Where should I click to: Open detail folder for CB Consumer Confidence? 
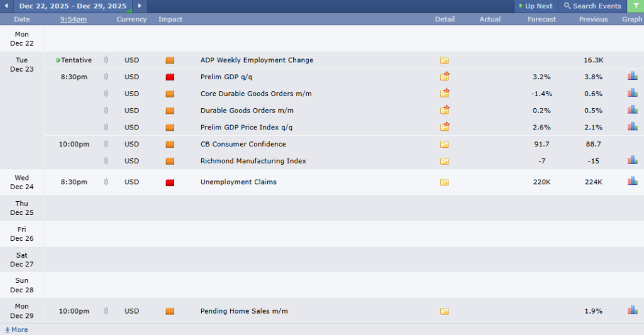pos(445,144)
